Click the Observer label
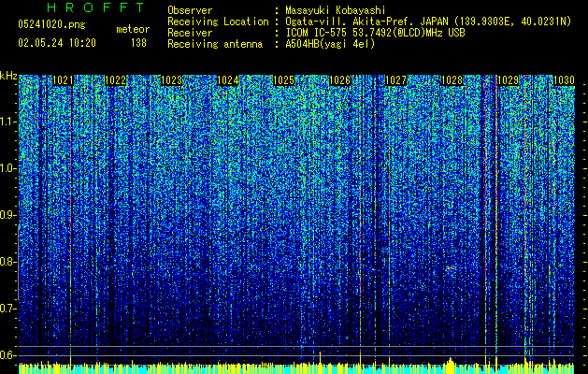 (190, 10)
